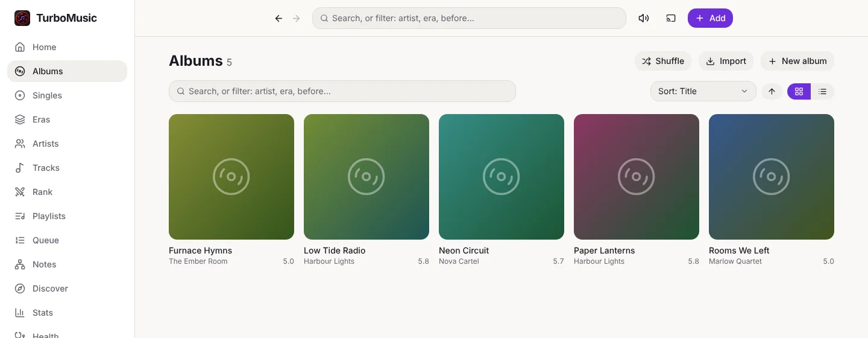Screen dimensions: 868x338
Task: Open the Home page in sidebar
Action: (x=67, y=47)
